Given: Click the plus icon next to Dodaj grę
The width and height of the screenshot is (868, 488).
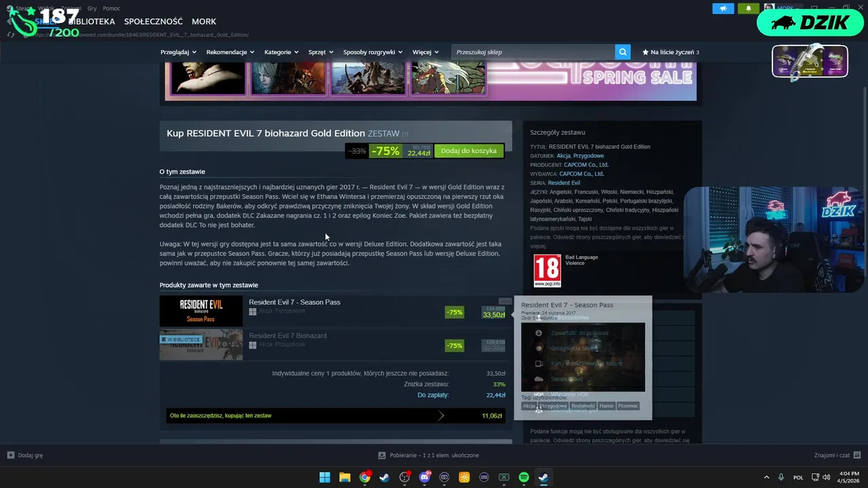Looking at the screenshot, I should 10,455.
